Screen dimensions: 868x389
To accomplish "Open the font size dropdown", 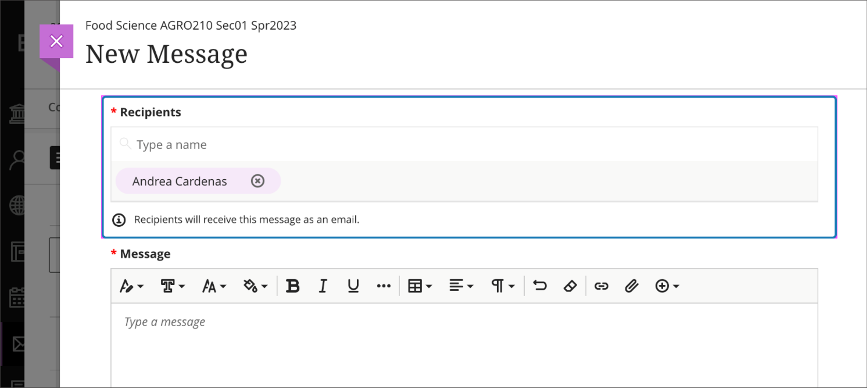I will coord(214,286).
